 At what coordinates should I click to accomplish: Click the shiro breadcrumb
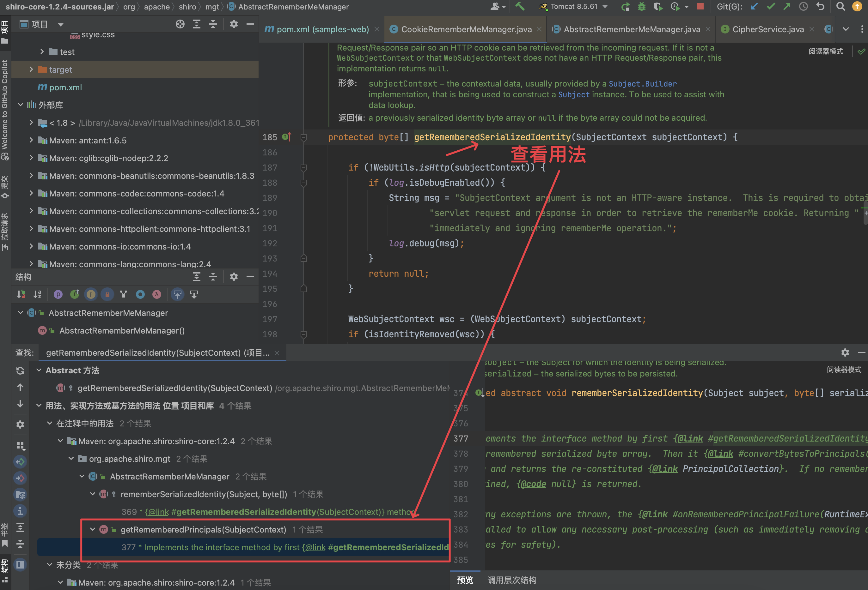coord(187,7)
